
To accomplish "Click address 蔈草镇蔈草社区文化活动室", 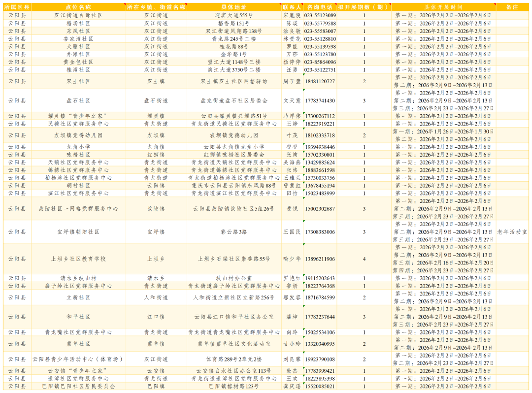I will (234, 344).
